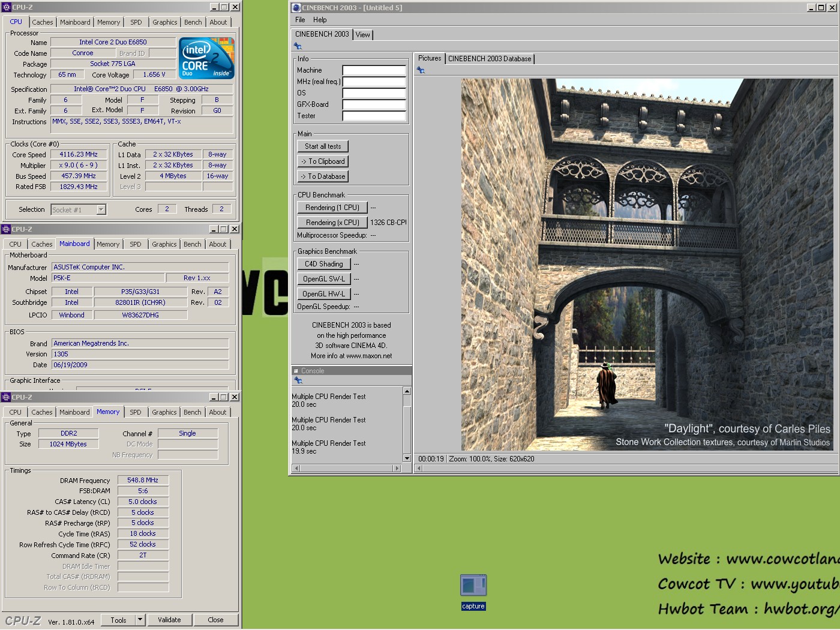Switch to the CINEBENCH 2003 Database tab
Screen dimensions: 840x630
[x=490, y=59]
